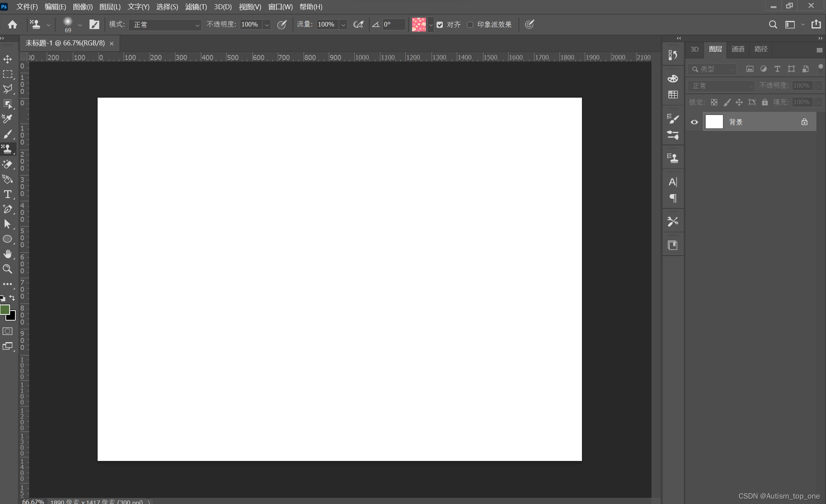Expand the 不透明度 opacity dropdown arrow
The height and width of the screenshot is (504, 826).
click(x=267, y=25)
